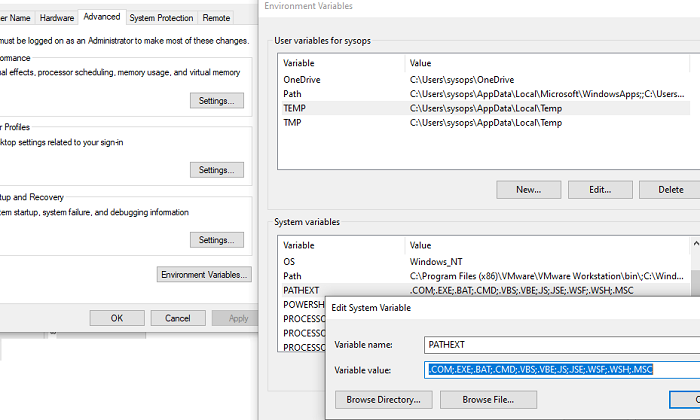Click the TEMP row's Local\Temp value

coord(486,108)
